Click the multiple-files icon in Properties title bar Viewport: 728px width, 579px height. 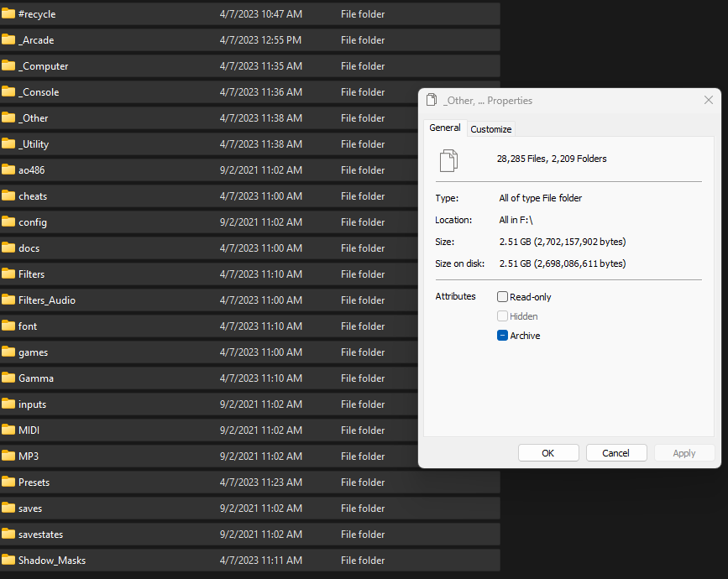click(x=432, y=100)
